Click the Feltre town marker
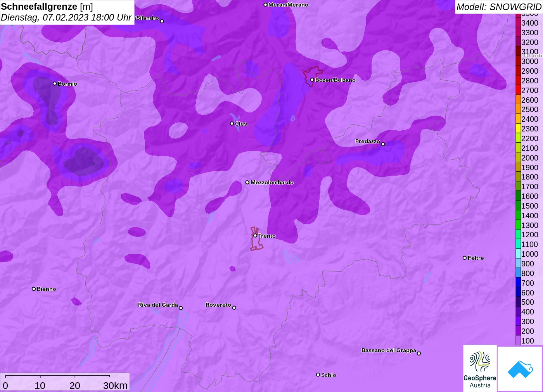This screenshot has width=543, height=392. click(x=465, y=258)
